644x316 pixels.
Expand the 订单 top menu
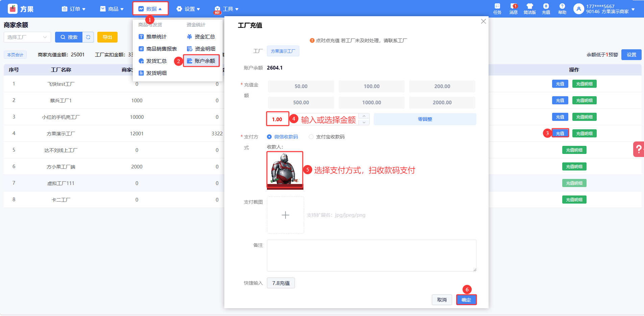74,9
